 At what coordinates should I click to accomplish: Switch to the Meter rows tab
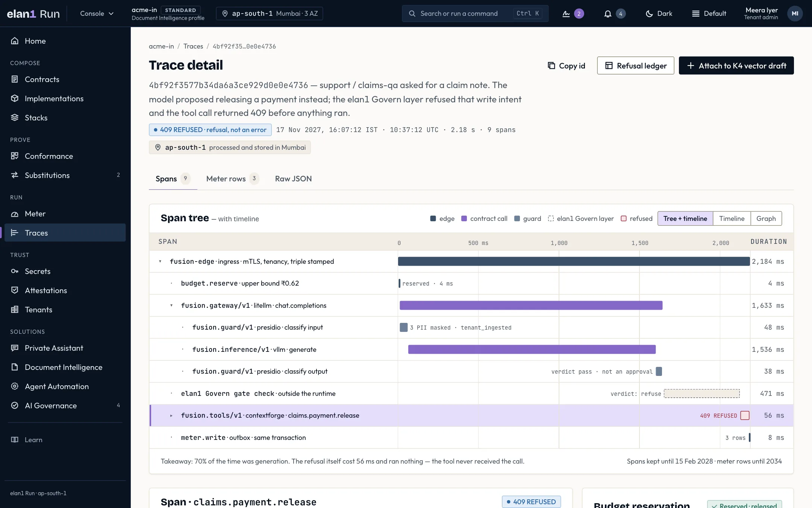tap(232, 179)
